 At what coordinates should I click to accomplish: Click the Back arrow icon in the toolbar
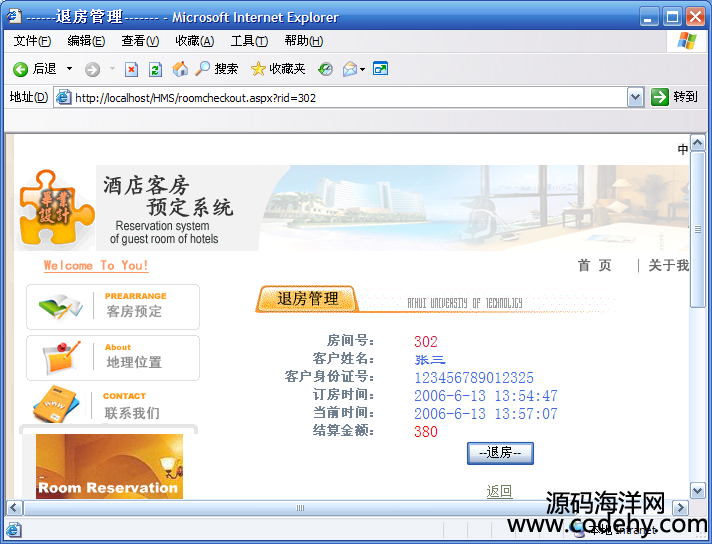(20, 69)
